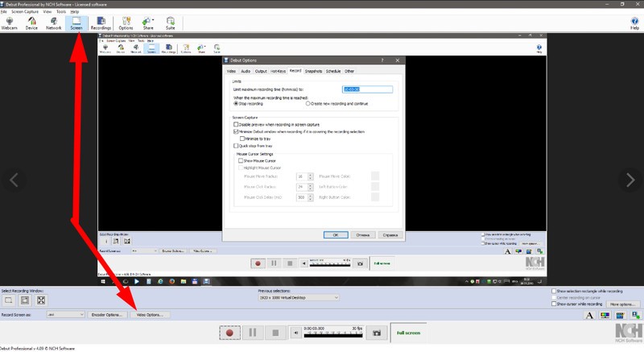This screenshot has height=352, width=644.
Task: Go to previous image with left arrow
Action: 14,180
